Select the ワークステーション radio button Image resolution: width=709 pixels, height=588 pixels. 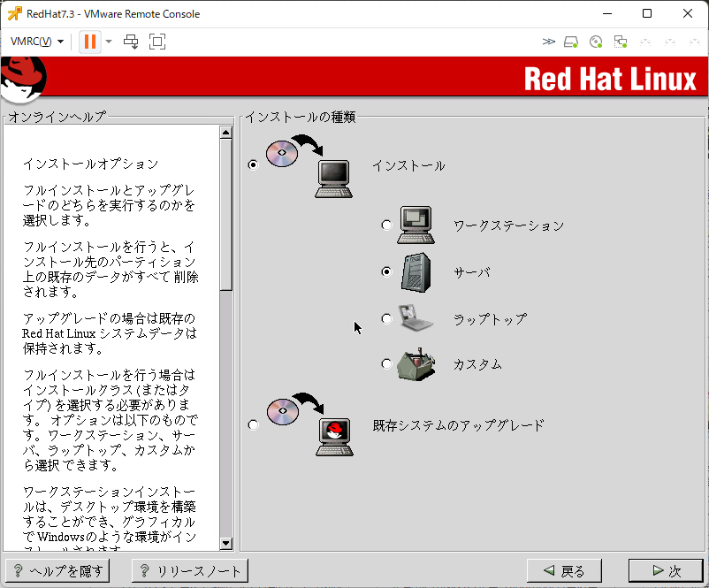tap(386, 225)
